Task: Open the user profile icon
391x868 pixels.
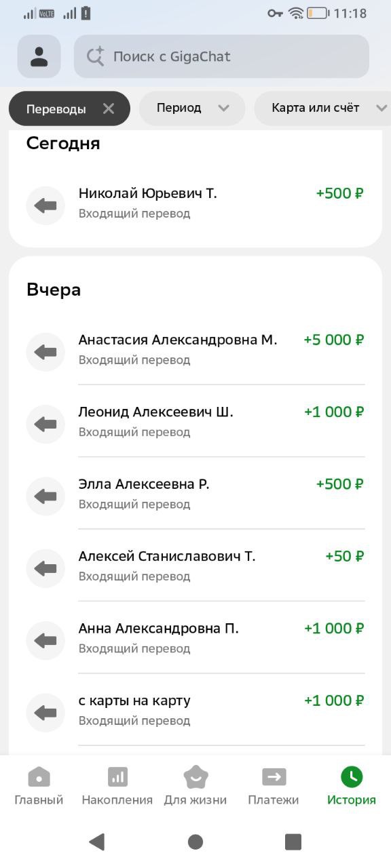Action: tap(39, 56)
